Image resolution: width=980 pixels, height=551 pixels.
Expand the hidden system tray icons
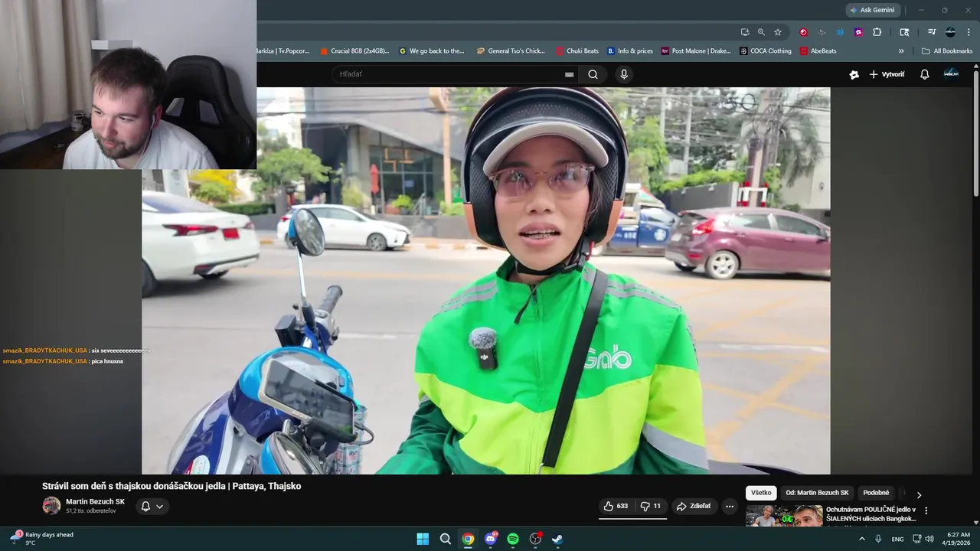click(x=862, y=539)
